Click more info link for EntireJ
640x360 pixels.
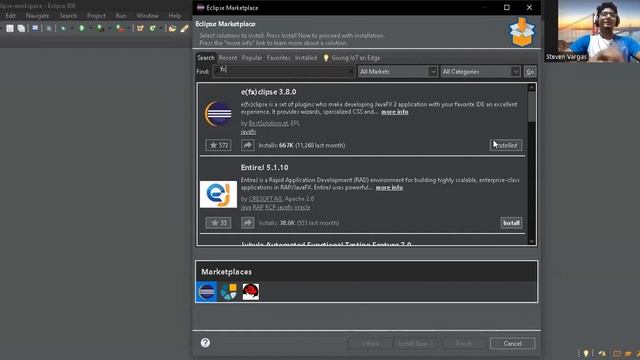click(389, 188)
